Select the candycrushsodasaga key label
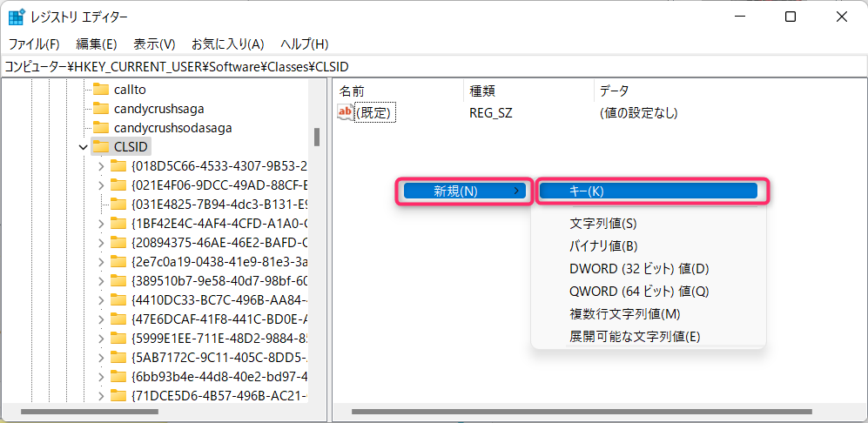Viewport: 868px width, 423px height. (172, 127)
